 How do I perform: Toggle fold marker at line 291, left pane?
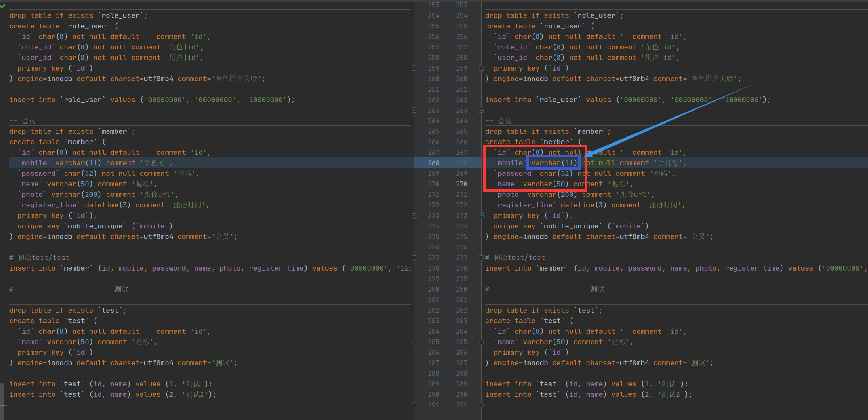pos(414,405)
